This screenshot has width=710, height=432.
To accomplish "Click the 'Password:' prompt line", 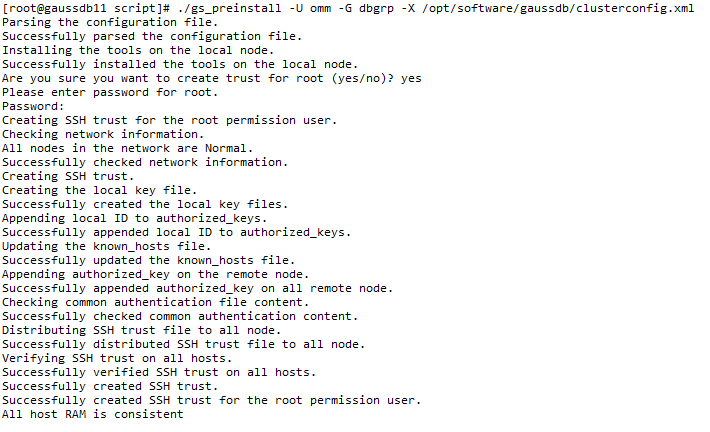I will click(34, 106).
